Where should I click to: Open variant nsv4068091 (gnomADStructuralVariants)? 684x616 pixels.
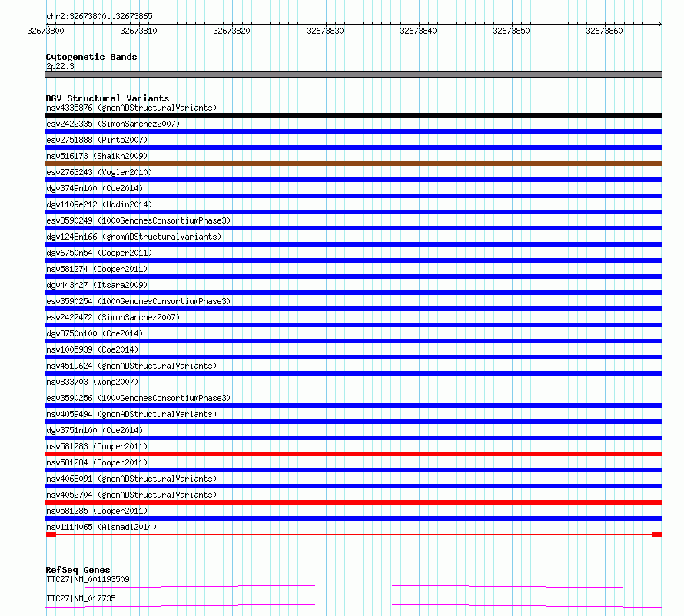[x=131, y=479]
